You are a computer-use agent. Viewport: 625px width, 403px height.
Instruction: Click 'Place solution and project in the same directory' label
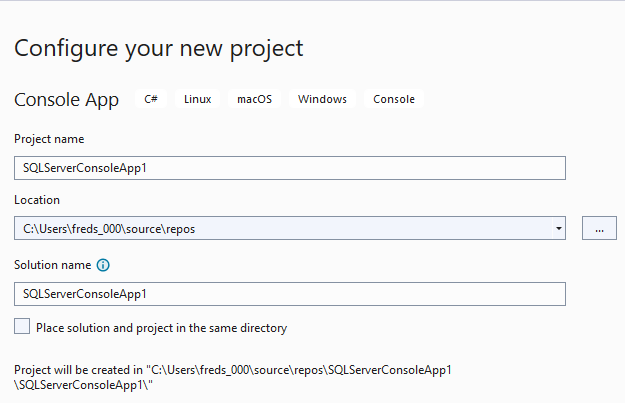pos(161,327)
